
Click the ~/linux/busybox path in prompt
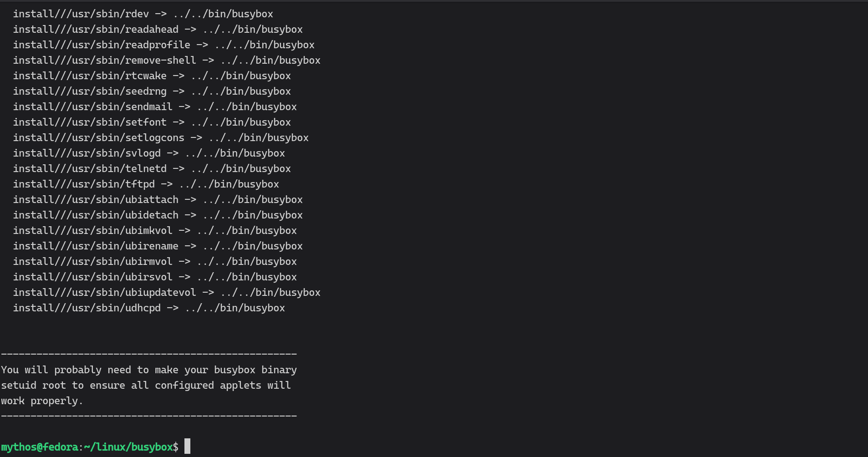[128, 447]
